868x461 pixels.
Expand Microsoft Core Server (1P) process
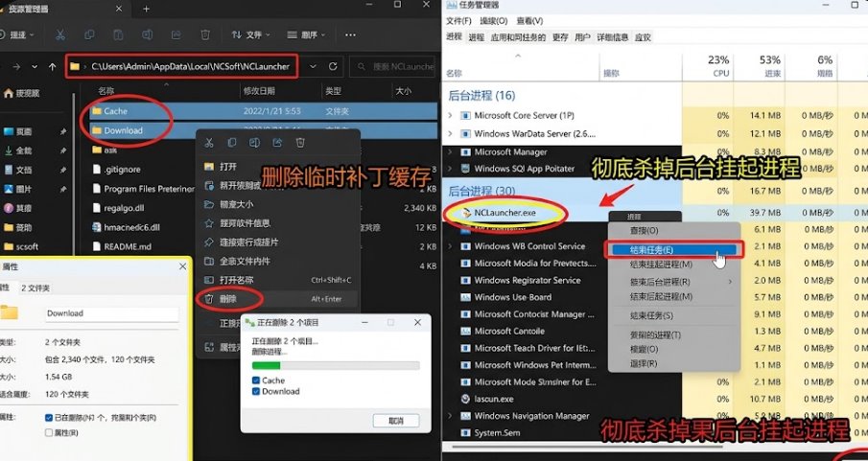[x=450, y=116]
